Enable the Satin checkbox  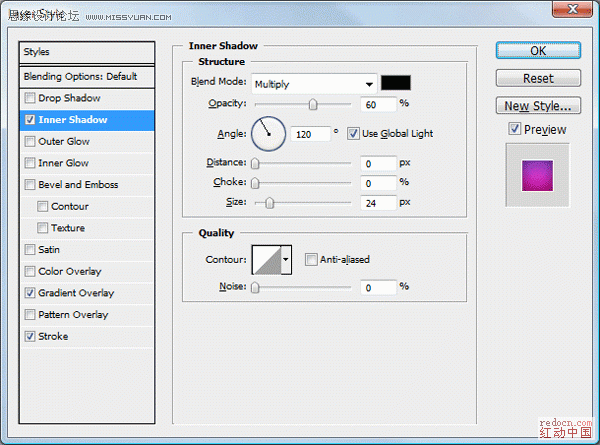click(30, 250)
